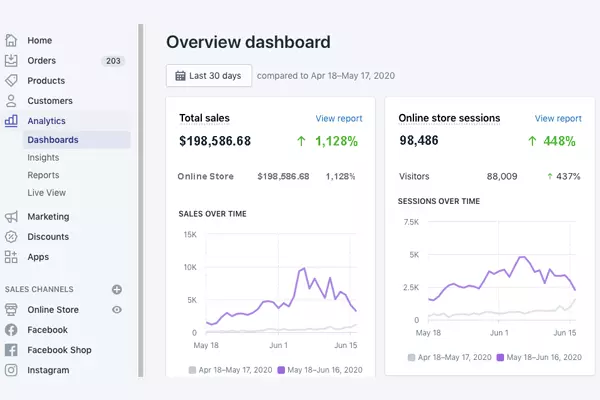Open the Last 30 days date picker
Viewport: 600px width, 400px height.
[x=208, y=76]
